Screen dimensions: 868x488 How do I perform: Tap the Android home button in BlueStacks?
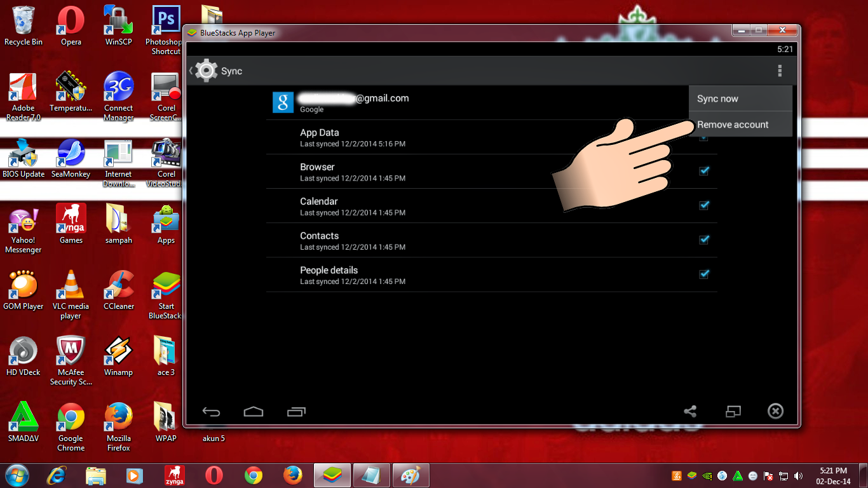[254, 412]
